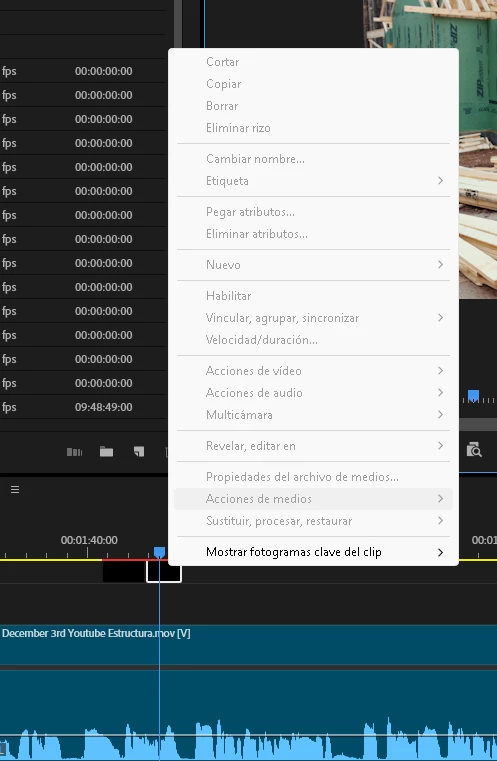The height and width of the screenshot is (761, 497).
Task: Choose Copiar in the context menu
Action: [x=313, y=84]
